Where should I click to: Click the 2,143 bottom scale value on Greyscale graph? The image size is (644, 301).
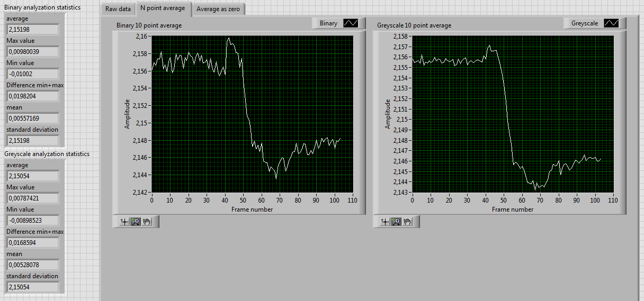point(400,193)
